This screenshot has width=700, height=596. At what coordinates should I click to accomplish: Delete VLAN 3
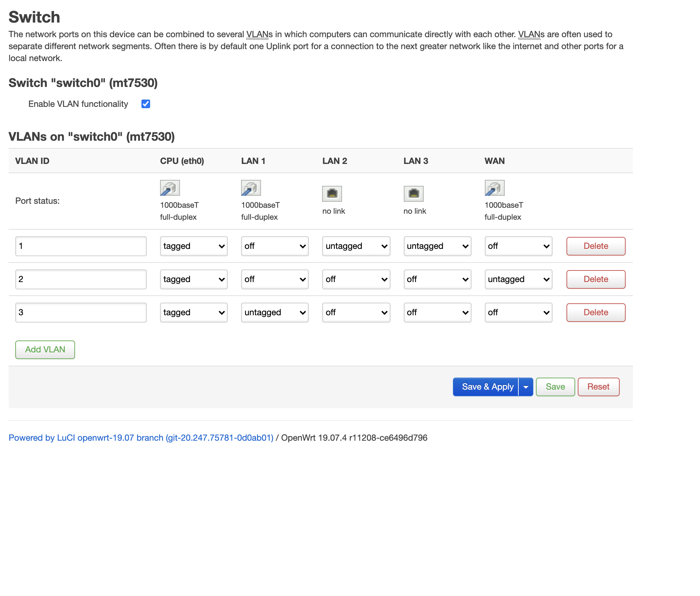[x=596, y=312]
